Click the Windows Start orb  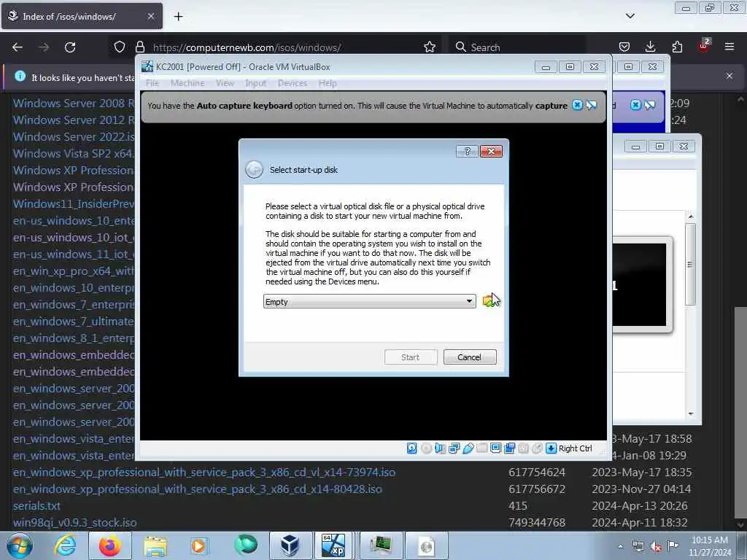(20, 545)
